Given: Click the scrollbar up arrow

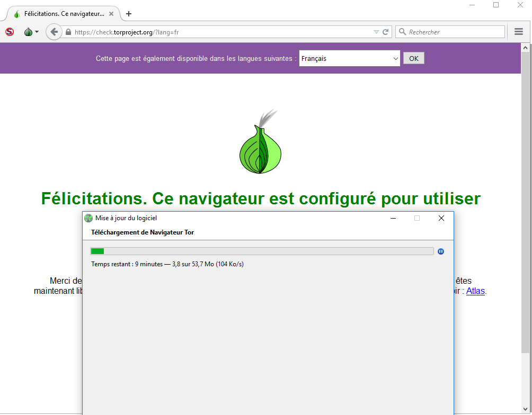Looking at the screenshot, I should point(525,47).
